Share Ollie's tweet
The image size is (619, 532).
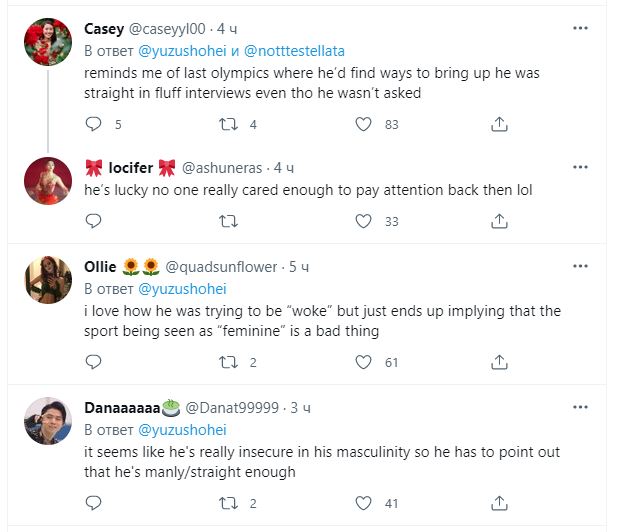(499, 362)
